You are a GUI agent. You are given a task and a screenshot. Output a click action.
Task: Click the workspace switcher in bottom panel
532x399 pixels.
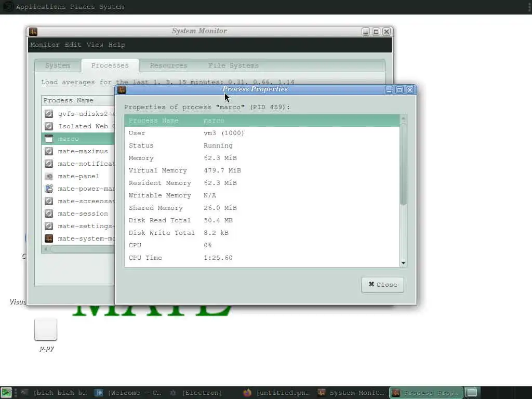[471, 393]
